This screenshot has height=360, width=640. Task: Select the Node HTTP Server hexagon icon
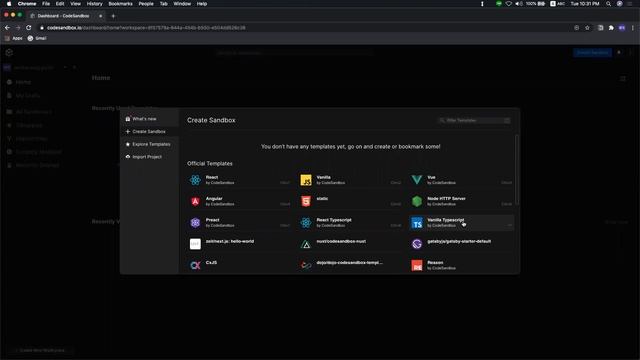tap(417, 201)
